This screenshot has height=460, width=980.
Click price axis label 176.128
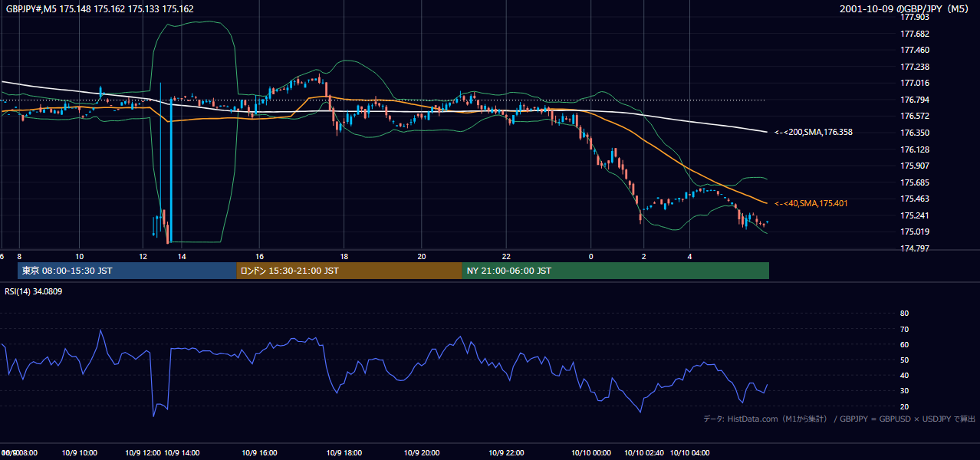(915, 149)
